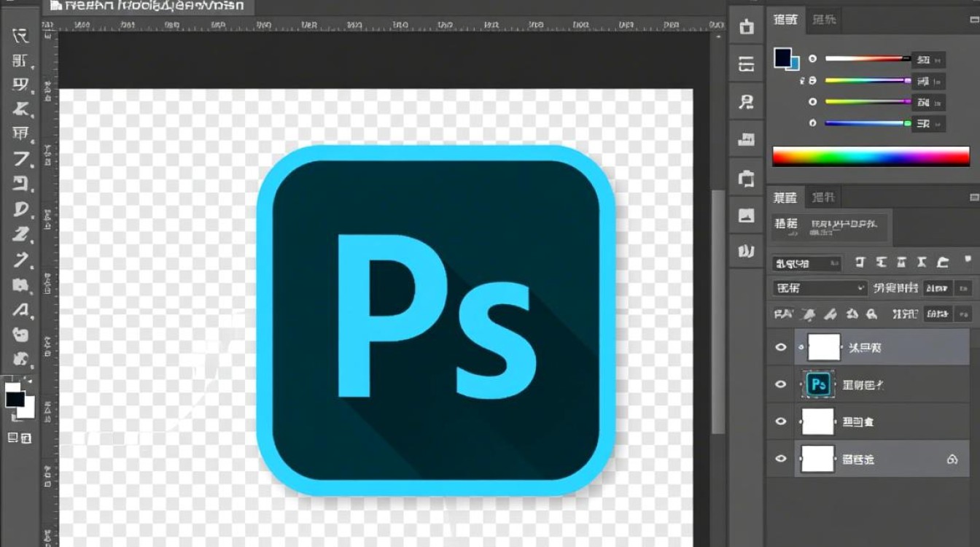Open the layer filter type dropdown
The width and height of the screenshot is (980, 547).
pyautogui.click(x=806, y=263)
